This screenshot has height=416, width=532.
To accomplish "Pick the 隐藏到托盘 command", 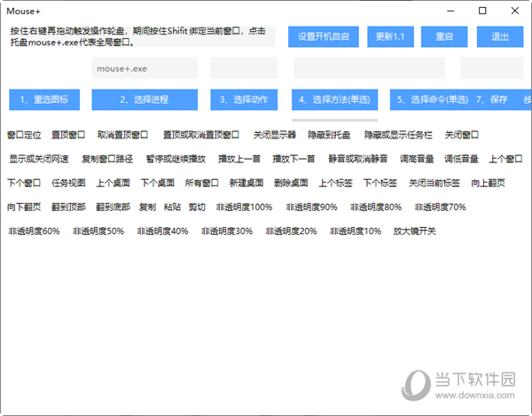I will tap(329, 135).
